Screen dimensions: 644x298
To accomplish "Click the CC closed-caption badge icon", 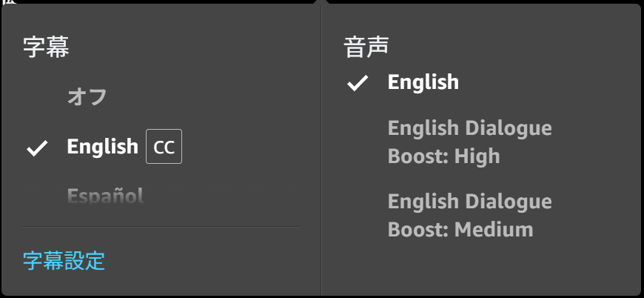I will point(164,146).
